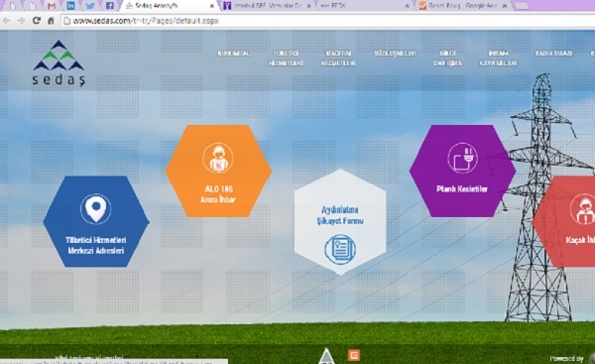The height and width of the screenshot is (364, 595).
Task: Click the ALO 186 headset operator icon
Action: point(218,159)
